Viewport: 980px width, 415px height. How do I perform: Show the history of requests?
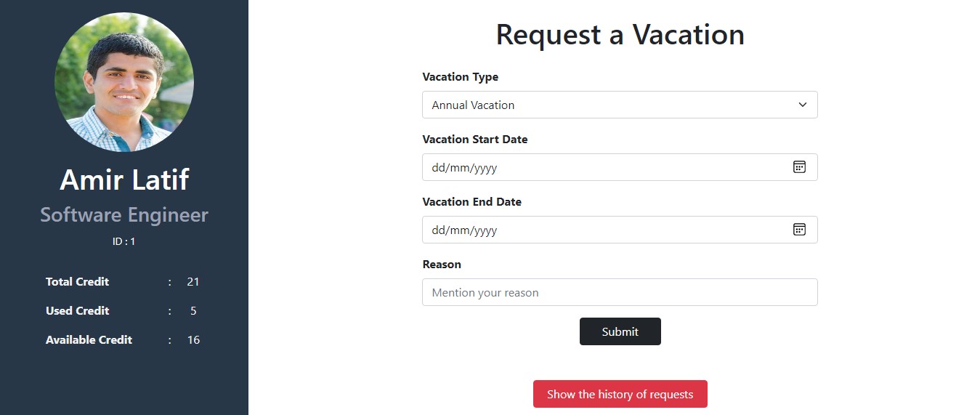(x=620, y=394)
